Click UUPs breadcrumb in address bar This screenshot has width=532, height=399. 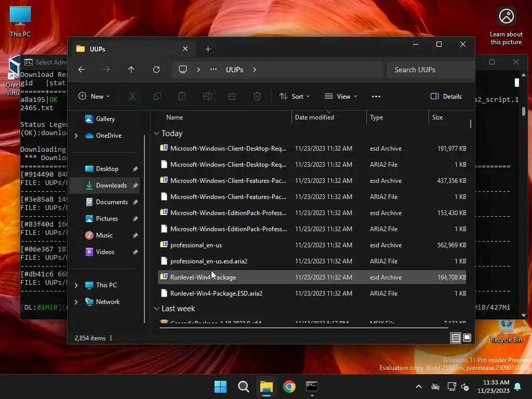point(234,70)
